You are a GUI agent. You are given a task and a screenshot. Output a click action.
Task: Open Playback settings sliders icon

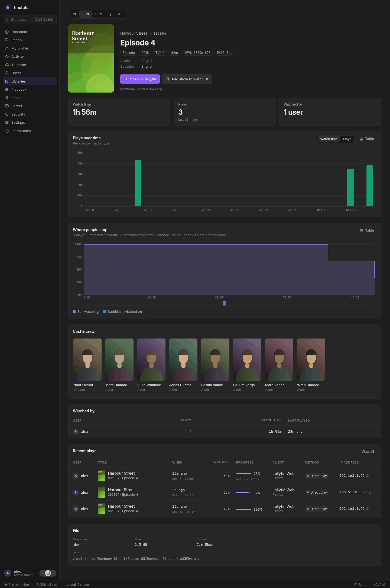(7, 90)
